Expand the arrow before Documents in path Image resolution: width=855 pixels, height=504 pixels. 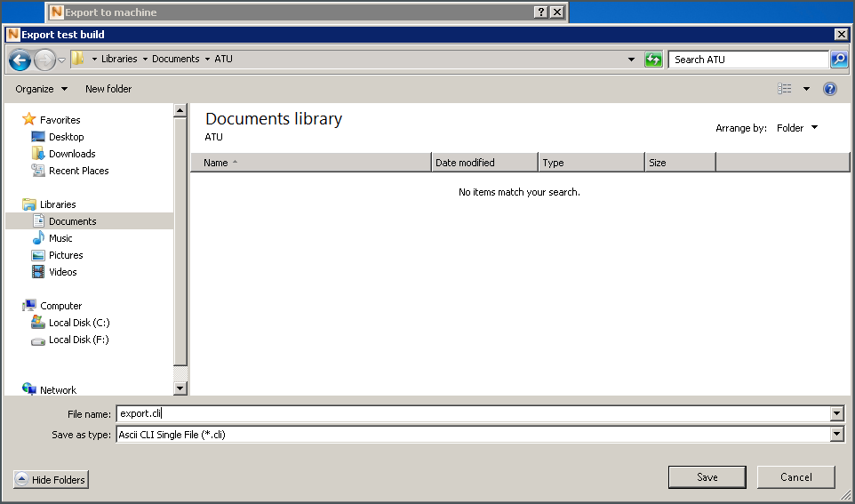pos(145,59)
